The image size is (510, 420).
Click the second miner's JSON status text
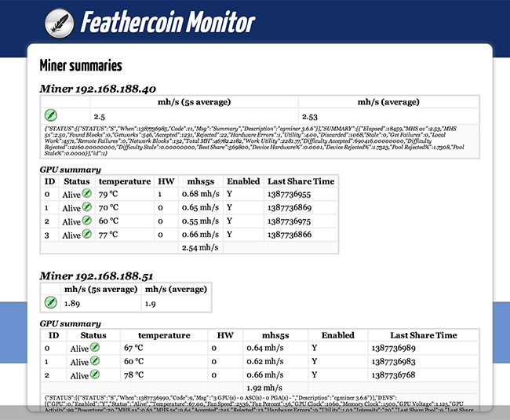259,404
